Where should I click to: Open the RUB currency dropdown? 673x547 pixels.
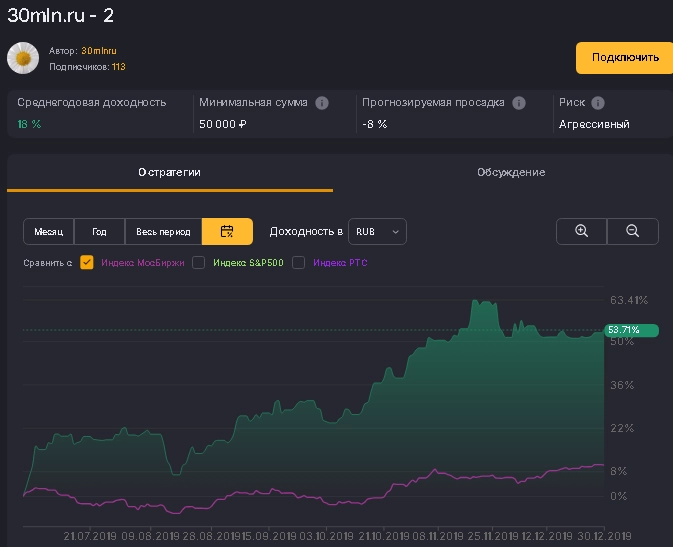coord(377,231)
